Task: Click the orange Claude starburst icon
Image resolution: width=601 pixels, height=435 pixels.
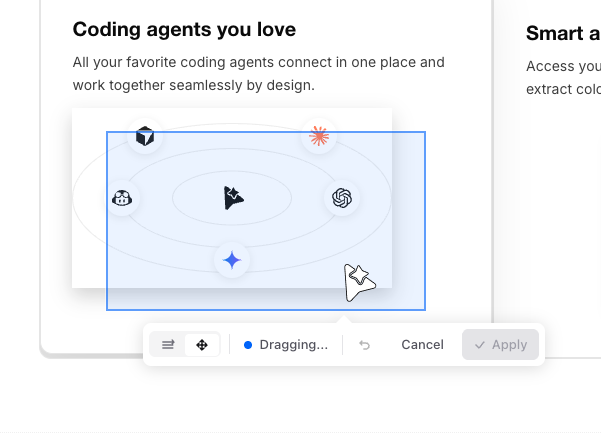Action: click(319, 136)
